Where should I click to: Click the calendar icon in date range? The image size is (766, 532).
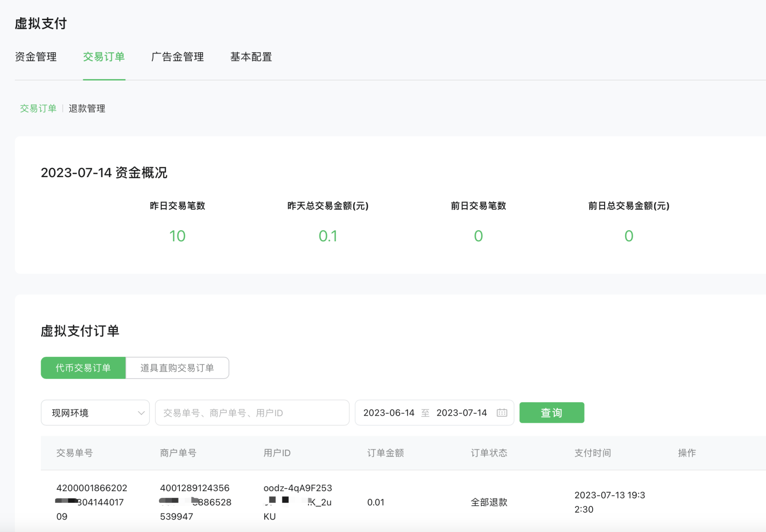click(x=502, y=413)
